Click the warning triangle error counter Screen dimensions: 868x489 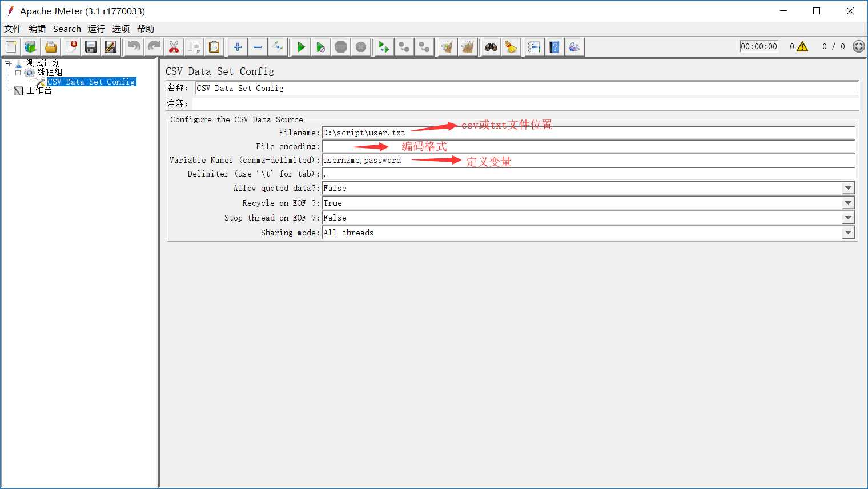point(802,47)
